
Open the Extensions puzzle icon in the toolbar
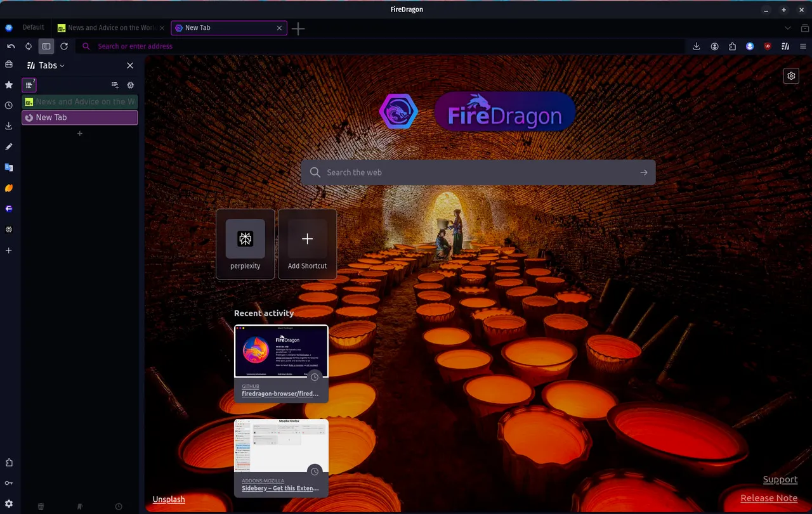click(x=732, y=46)
